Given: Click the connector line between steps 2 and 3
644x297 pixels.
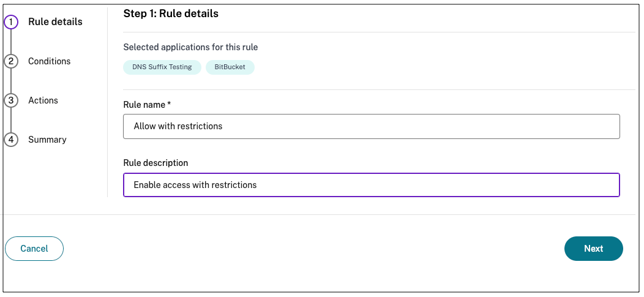Looking at the screenshot, I should click(11, 81).
